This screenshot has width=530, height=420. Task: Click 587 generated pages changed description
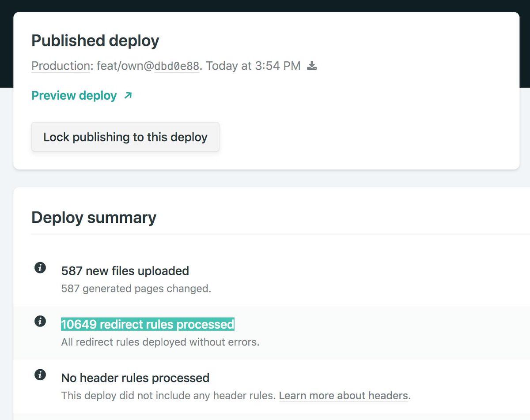click(136, 289)
